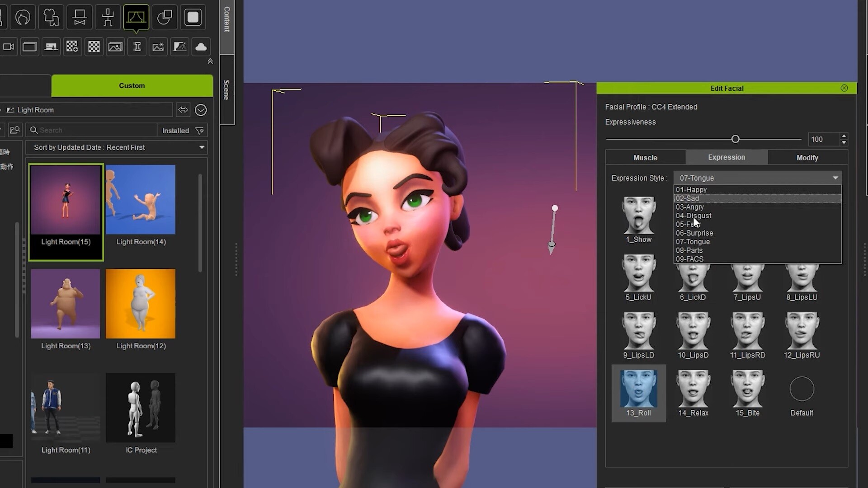Open the cloud content library

201,47
